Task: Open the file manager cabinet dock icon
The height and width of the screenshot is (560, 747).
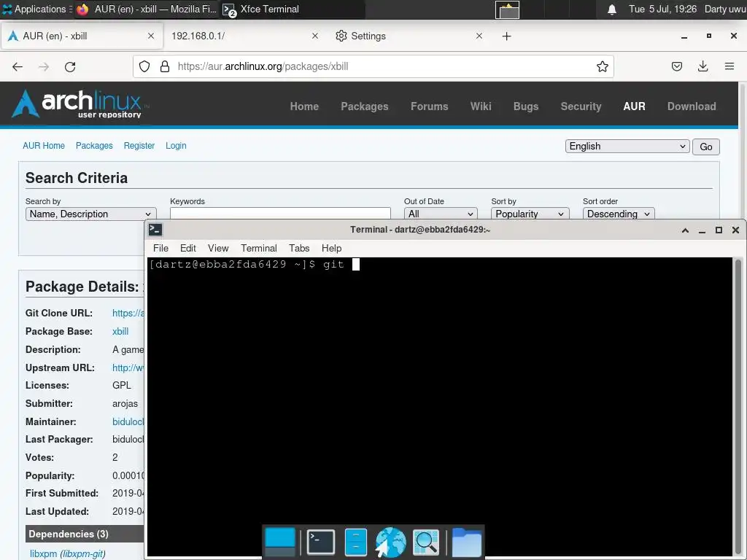Action: [356, 542]
